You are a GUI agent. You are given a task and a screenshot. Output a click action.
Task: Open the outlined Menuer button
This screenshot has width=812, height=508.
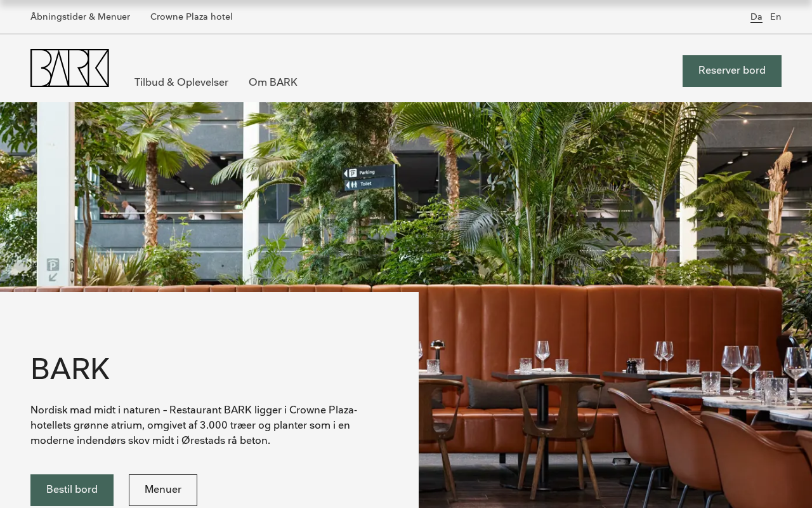click(163, 490)
